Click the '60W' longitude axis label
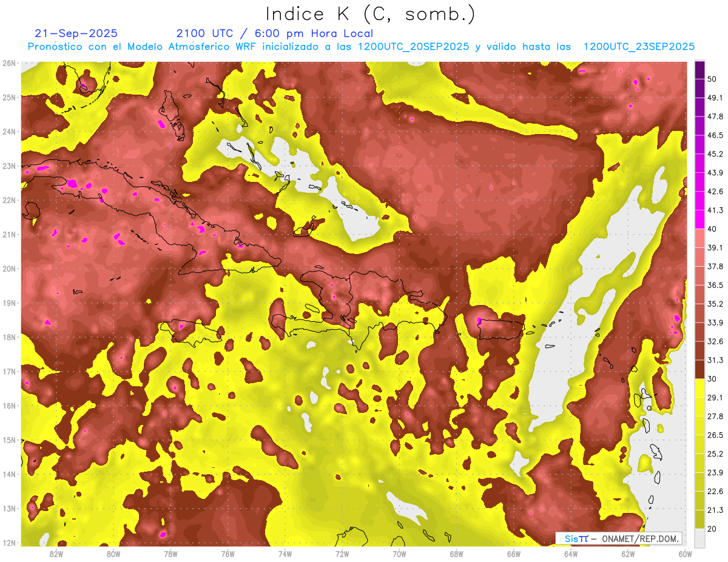This screenshot has width=728, height=562. click(x=685, y=554)
